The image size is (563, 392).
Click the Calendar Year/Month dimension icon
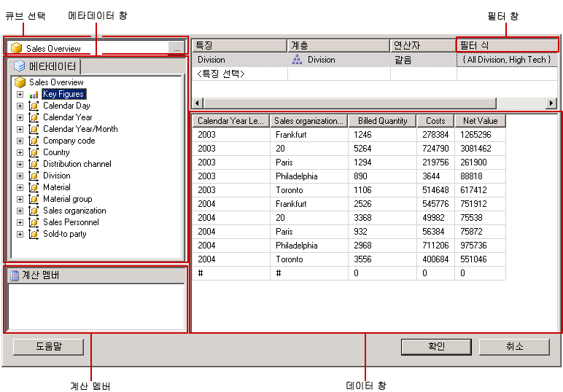pos(34,129)
